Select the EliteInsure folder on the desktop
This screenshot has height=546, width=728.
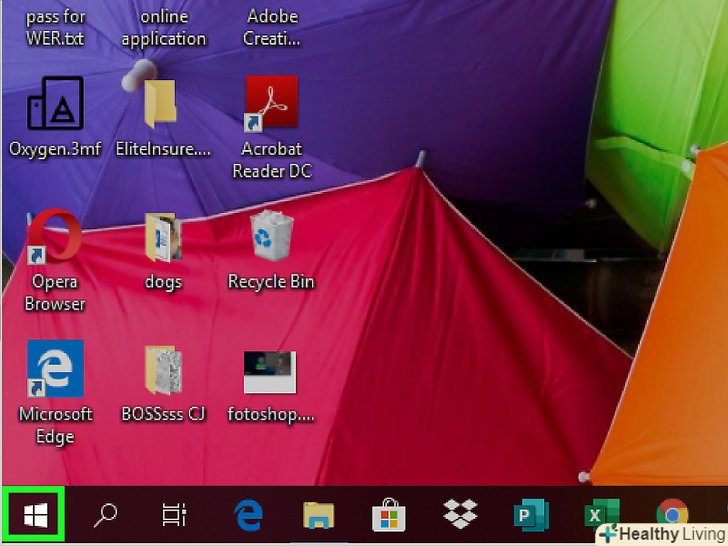(162, 104)
